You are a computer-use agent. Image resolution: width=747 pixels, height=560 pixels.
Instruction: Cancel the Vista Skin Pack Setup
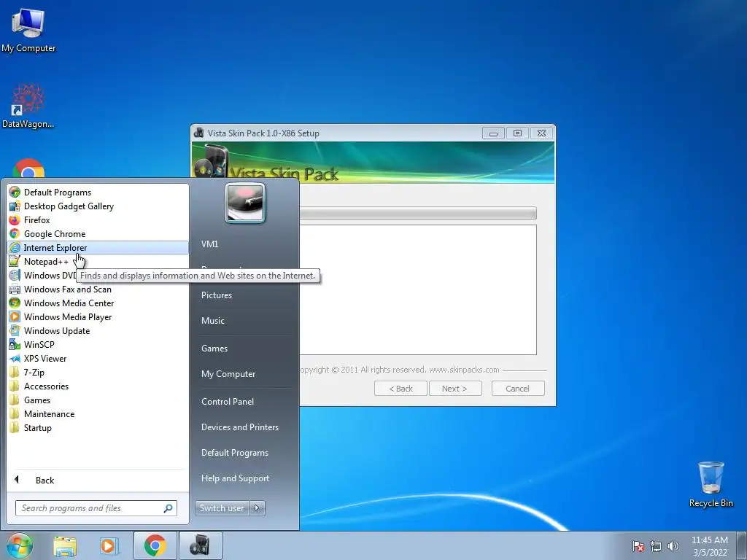518,389
